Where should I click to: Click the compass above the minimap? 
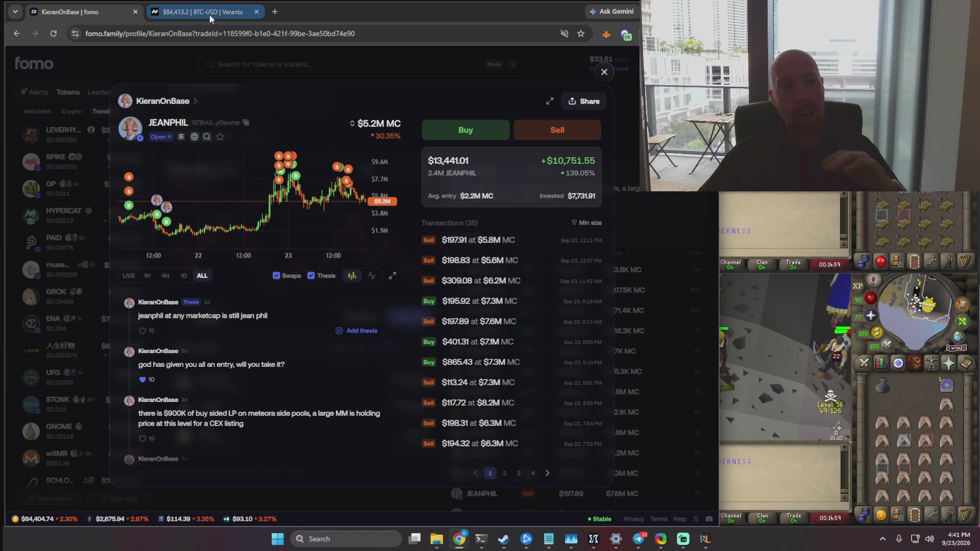873,280
